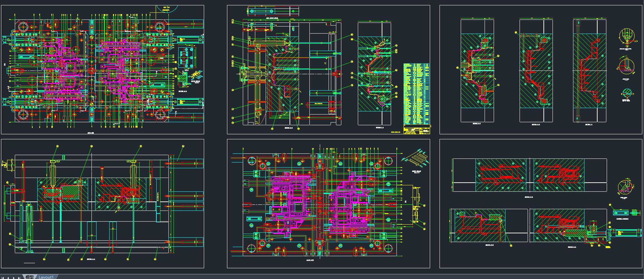
Task: Click the next layout tab arrow
Action: [14, 277]
